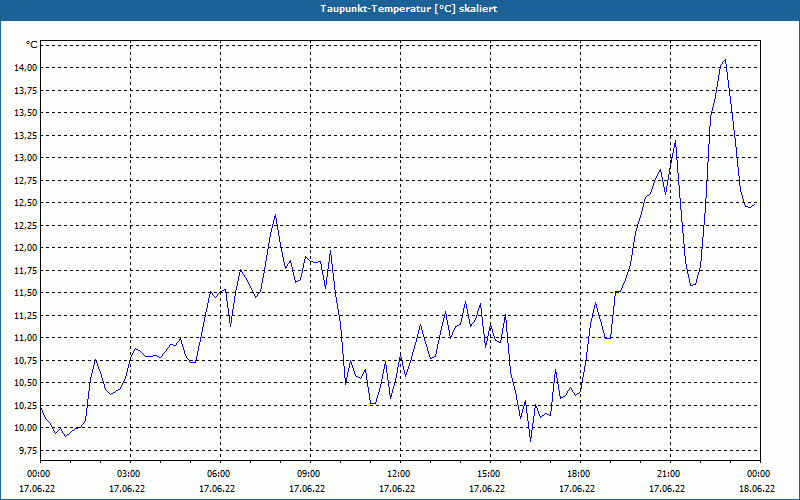Select the 9,75 y-axis label
The height and width of the screenshot is (500, 800).
pos(28,450)
